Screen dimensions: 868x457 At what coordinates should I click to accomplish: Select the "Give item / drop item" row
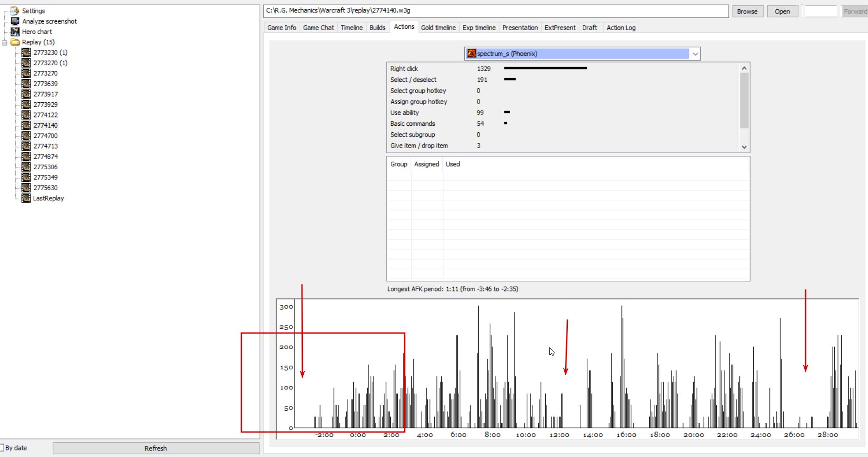pos(563,146)
